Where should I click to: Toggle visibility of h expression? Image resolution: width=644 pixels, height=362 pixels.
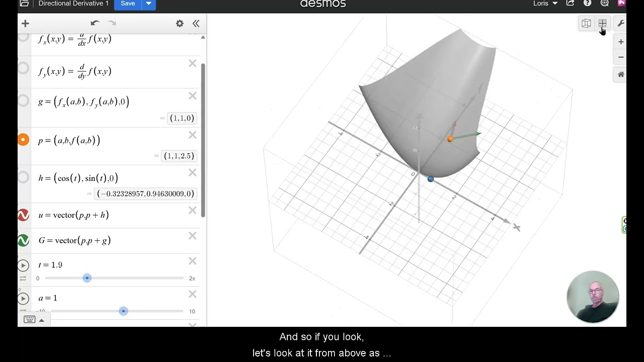click(x=23, y=177)
